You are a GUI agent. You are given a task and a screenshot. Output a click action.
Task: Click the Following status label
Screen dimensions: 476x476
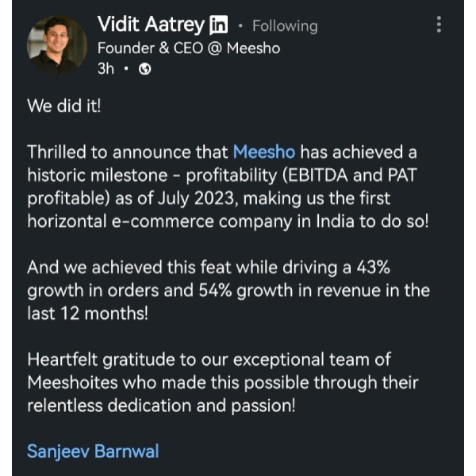(x=284, y=26)
